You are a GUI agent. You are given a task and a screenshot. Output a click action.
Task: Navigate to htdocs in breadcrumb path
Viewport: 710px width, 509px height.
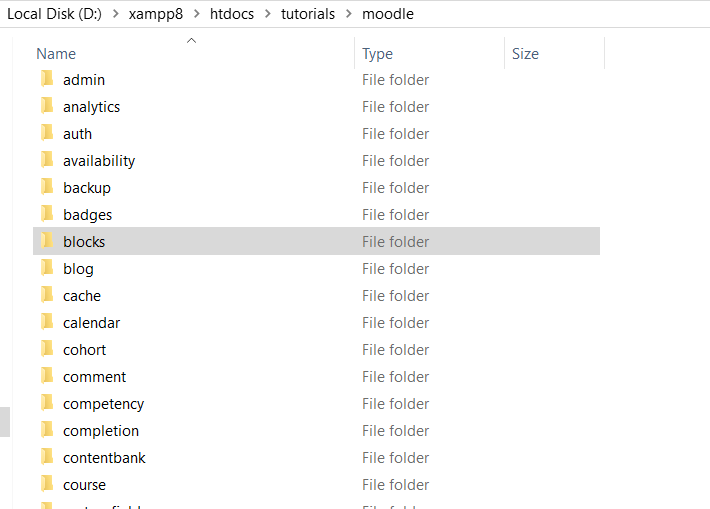point(232,14)
